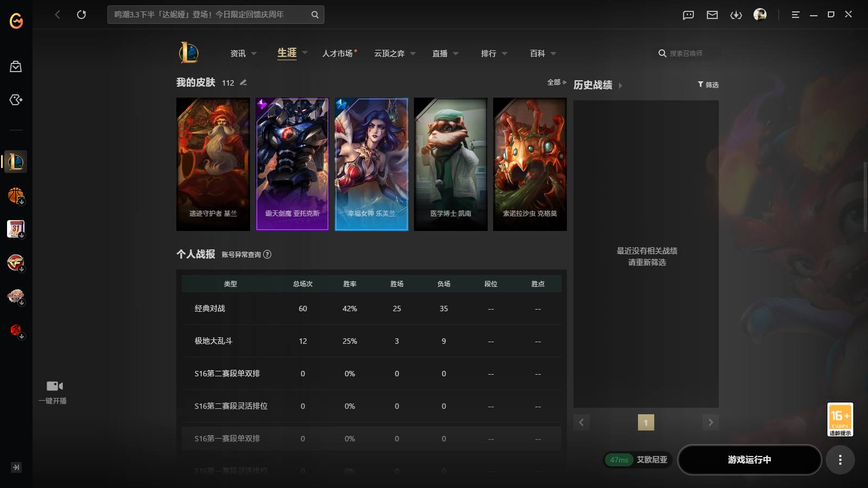This screenshot has width=868, height=488.
Task: Open the 生涯 tab
Action: (287, 53)
